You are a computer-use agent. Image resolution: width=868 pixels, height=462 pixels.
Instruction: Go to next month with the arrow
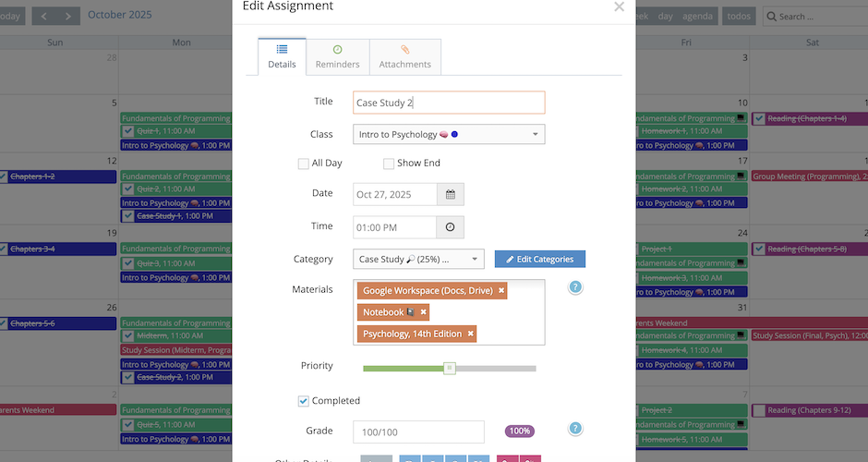point(67,16)
